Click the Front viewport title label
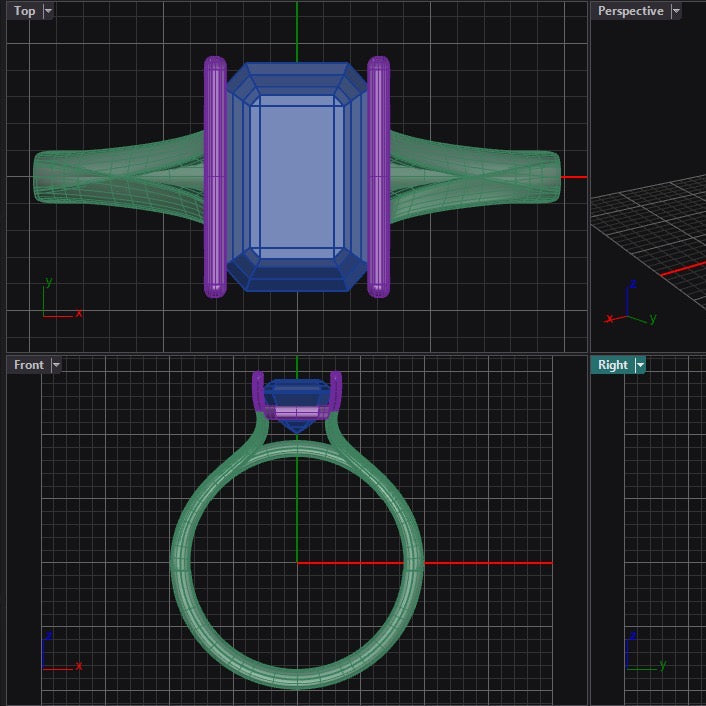This screenshot has height=706, width=706. coord(28,365)
